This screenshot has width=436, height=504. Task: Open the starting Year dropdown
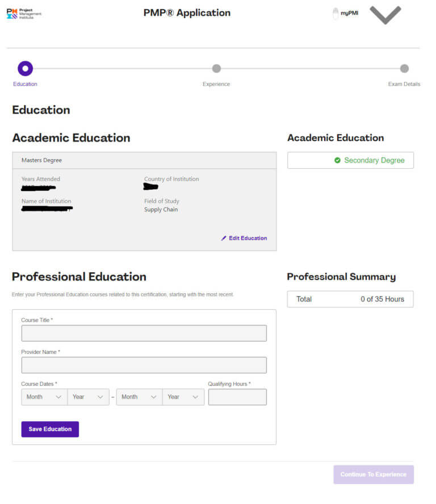coord(88,397)
